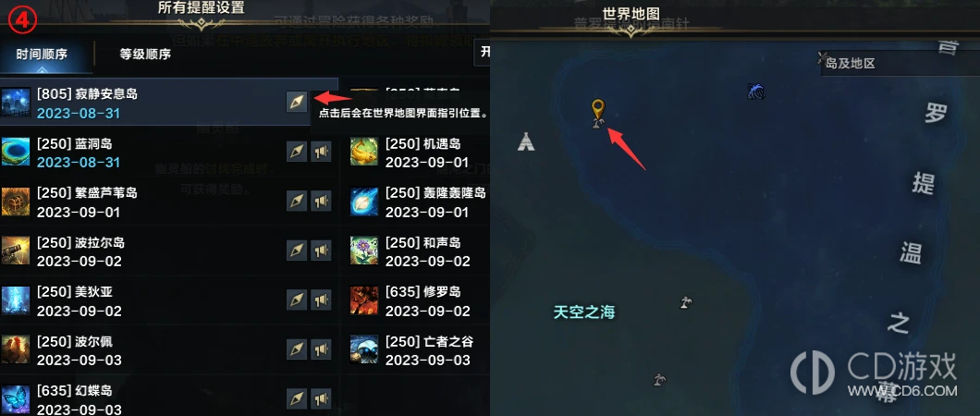Toggle alarm speaker for 蓝洞岛

pos(321,152)
